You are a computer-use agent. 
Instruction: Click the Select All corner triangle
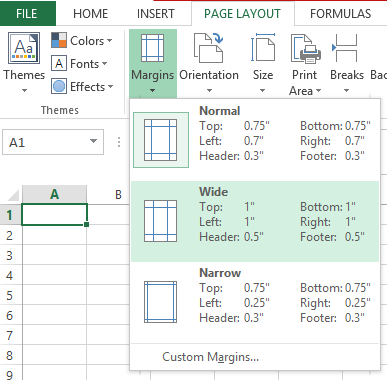[13, 195]
